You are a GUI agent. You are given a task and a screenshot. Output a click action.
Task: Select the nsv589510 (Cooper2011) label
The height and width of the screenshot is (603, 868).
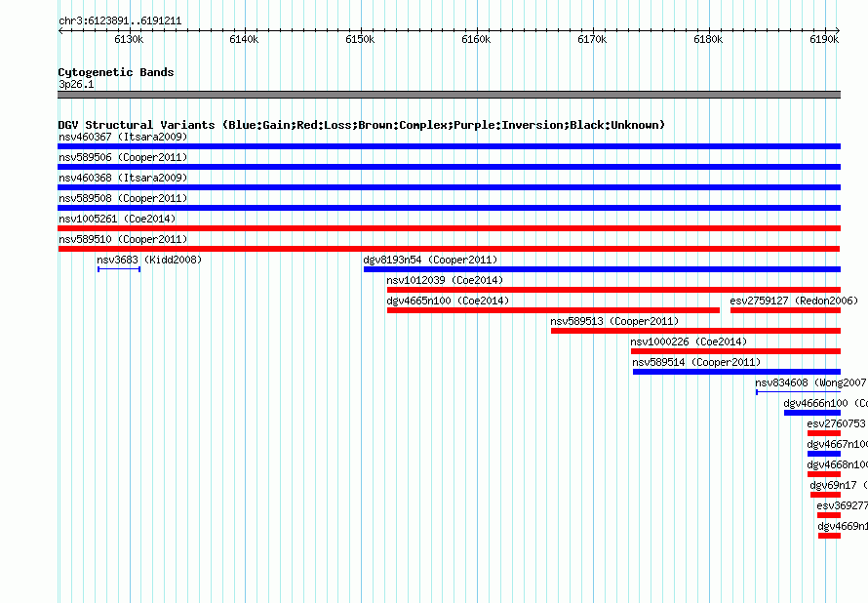pyautogui.click(x=123, y=239)
